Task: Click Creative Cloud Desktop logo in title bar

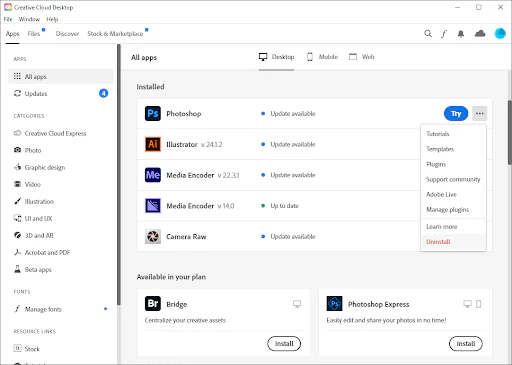Action: point(8,7)
